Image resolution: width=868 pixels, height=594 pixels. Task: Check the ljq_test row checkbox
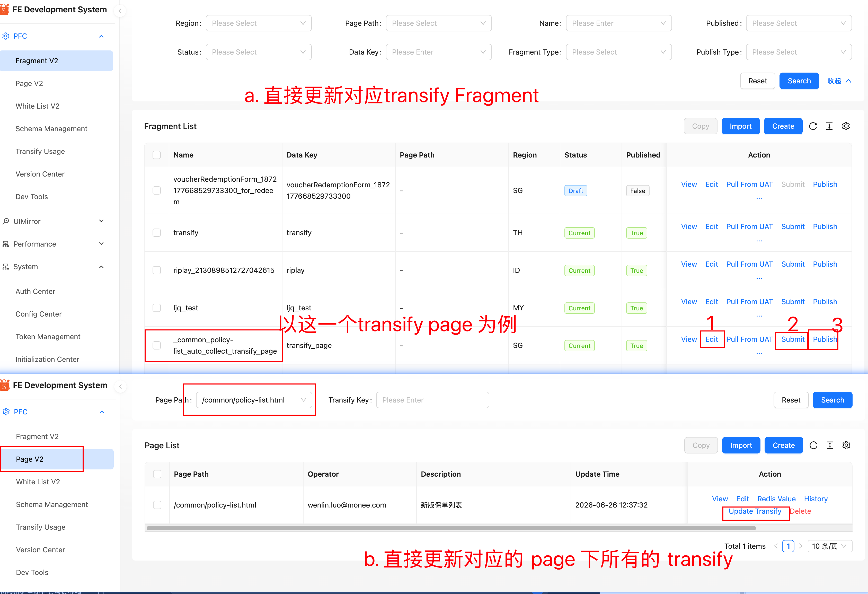157,308
